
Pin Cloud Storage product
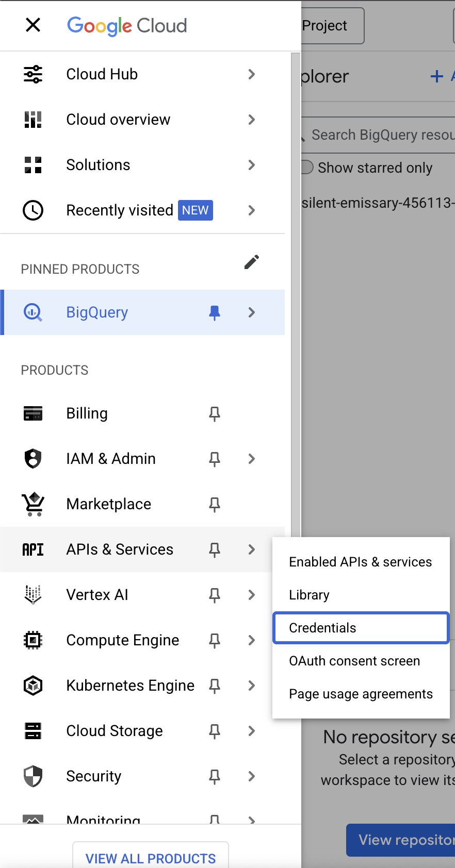[x=215, y=731]
